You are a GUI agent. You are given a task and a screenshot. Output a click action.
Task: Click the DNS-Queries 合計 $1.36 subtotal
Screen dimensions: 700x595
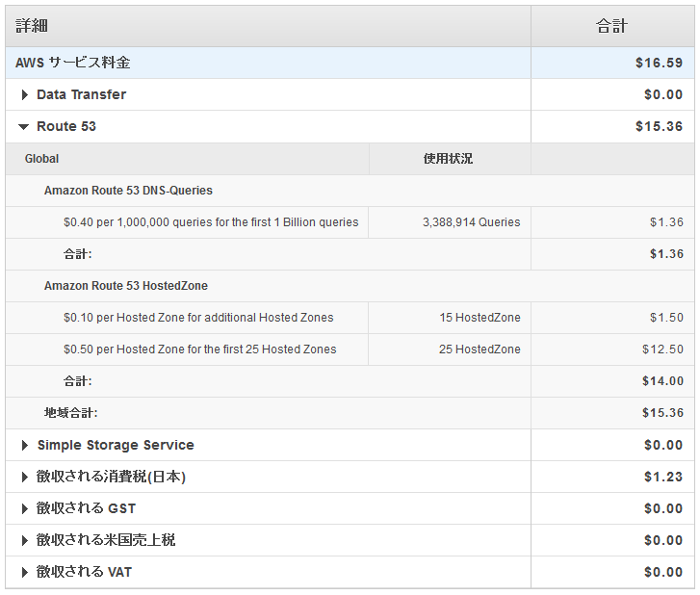coord(666,254)
